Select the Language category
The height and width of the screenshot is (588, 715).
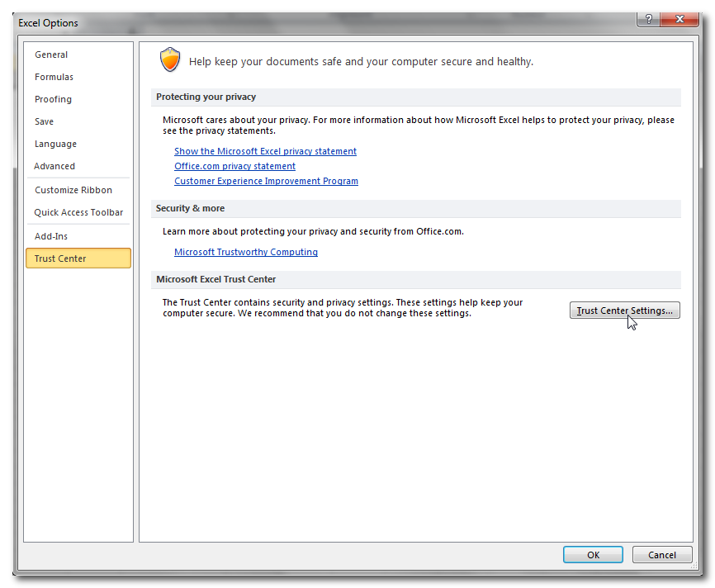[55, 144]
